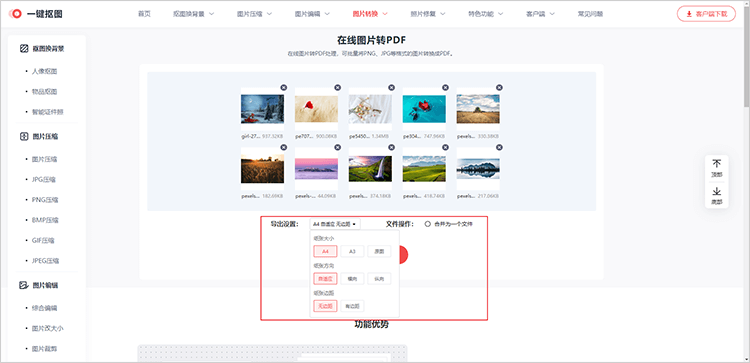Click the 客户端下载 button
The height and width of the screenshot is (363, 750).
(x=706, y=14)
